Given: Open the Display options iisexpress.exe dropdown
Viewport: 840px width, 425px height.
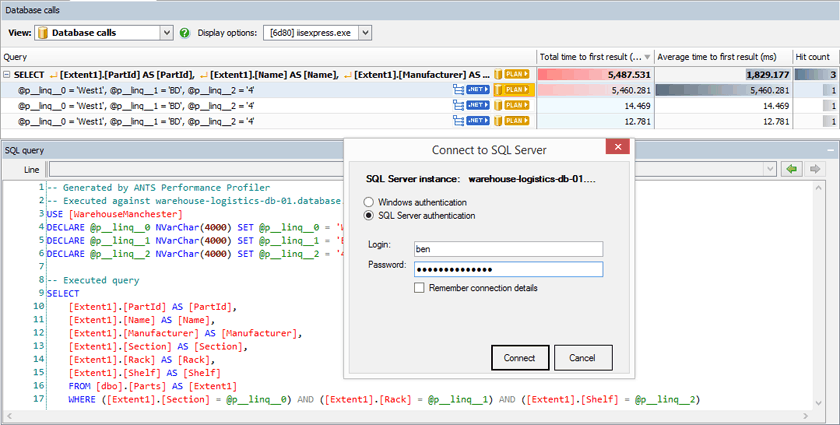Looking at the screenshot, I should [x=365, y=33].
